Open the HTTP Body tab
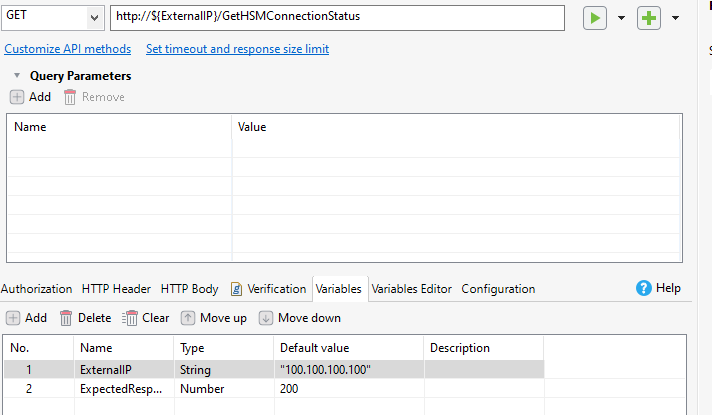 click(189, 289)
